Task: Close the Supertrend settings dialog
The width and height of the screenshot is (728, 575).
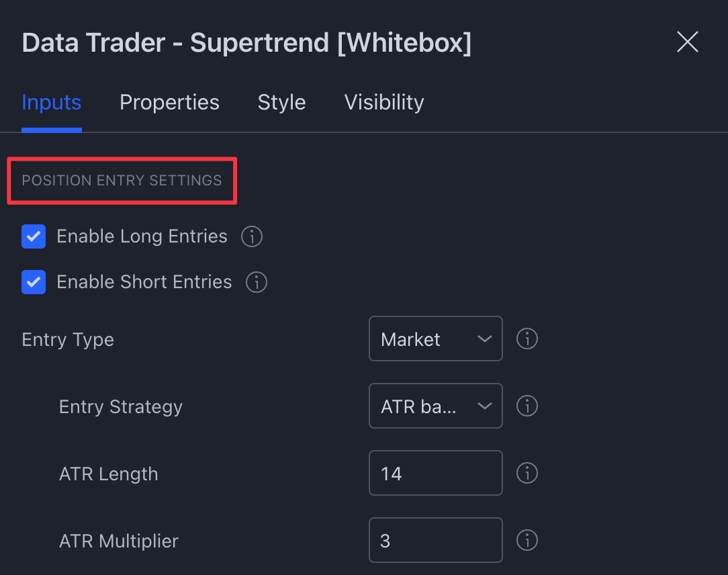Action: coord(687,42)
